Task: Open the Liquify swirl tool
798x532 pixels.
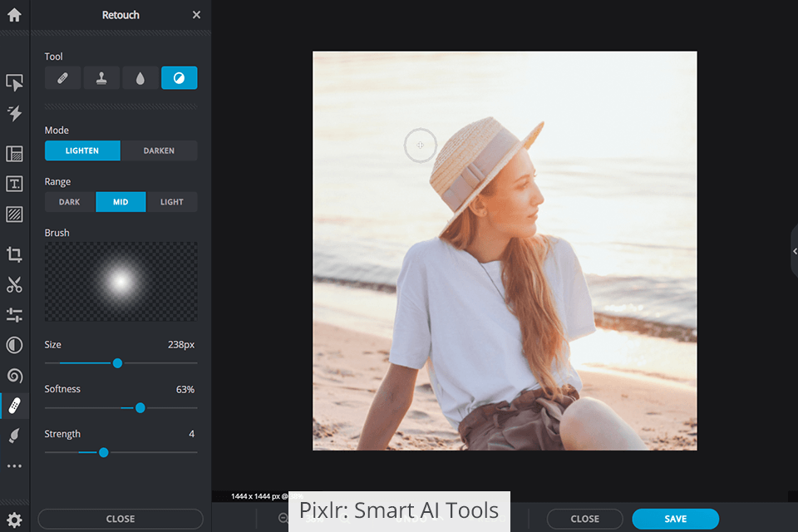Action: [14, 376]
